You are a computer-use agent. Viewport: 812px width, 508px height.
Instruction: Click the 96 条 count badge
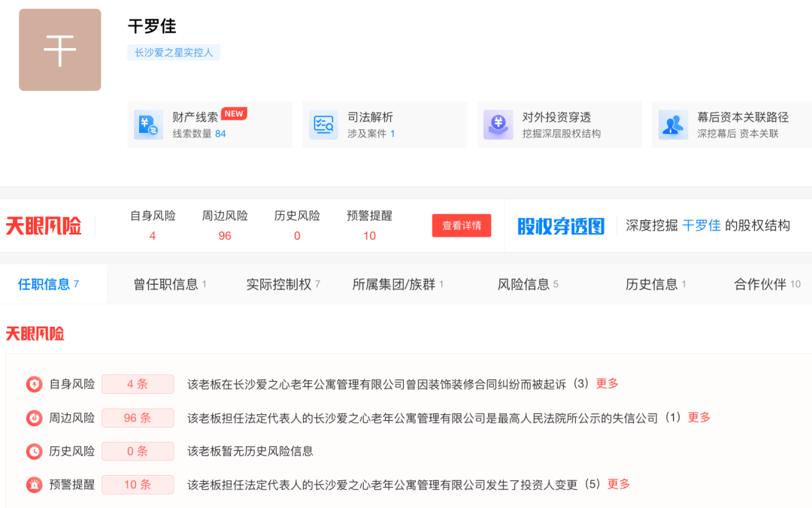138,418
